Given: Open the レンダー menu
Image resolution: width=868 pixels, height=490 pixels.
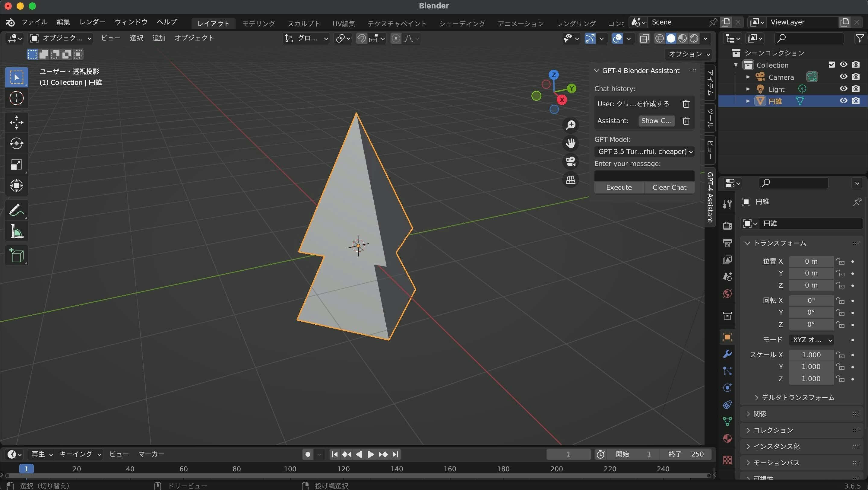Looking at the screenshot, I should (x=92, y=22).
